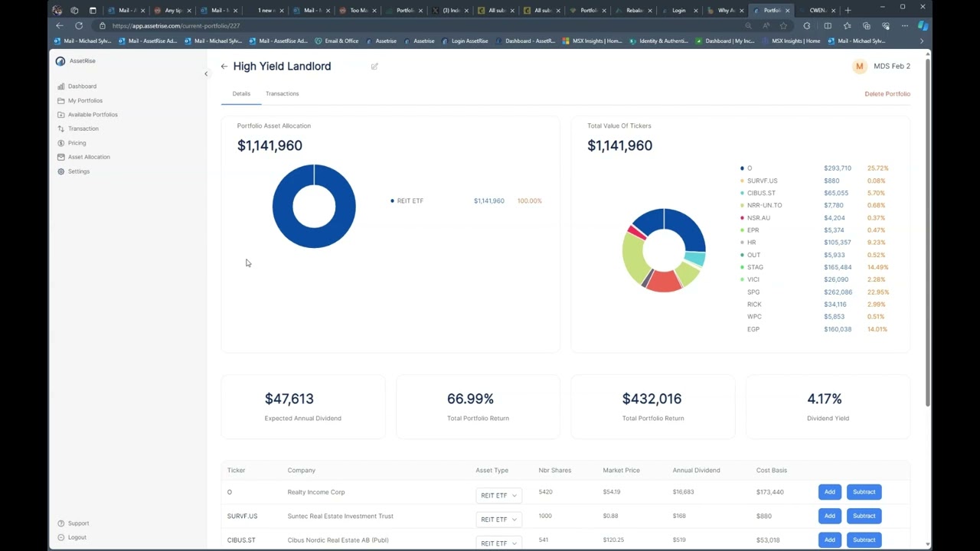Open Support in the sidebar
Viewport: 980px width, 551px height.
click(x=78, y=523)
